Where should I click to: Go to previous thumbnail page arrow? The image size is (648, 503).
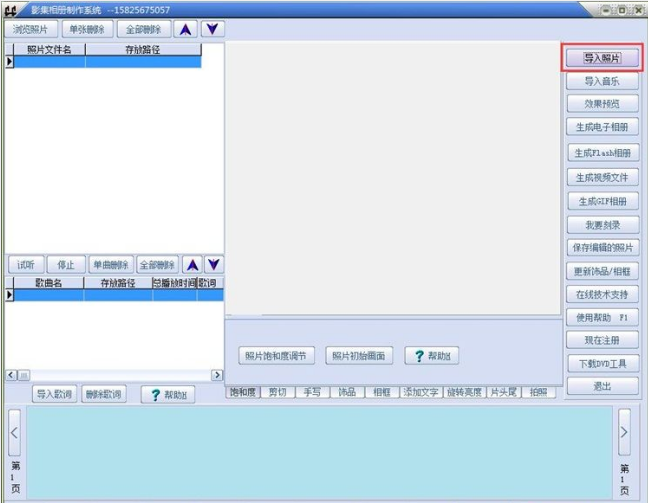14,433
